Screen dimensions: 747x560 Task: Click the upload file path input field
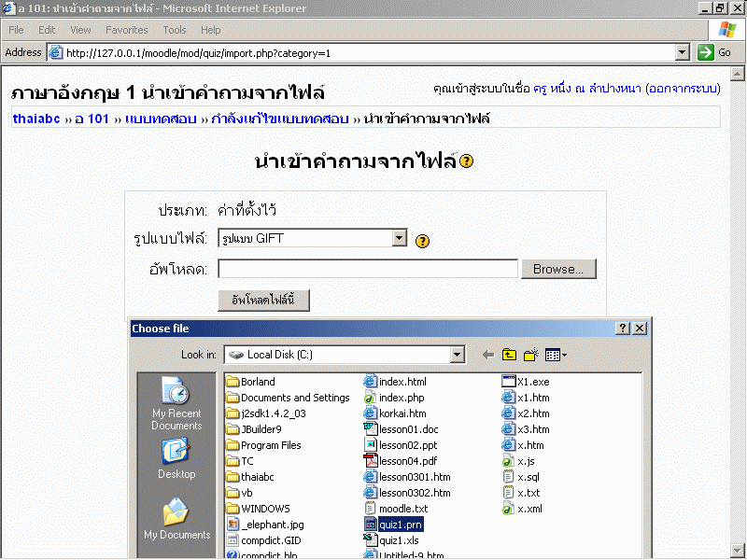(368, 269)
